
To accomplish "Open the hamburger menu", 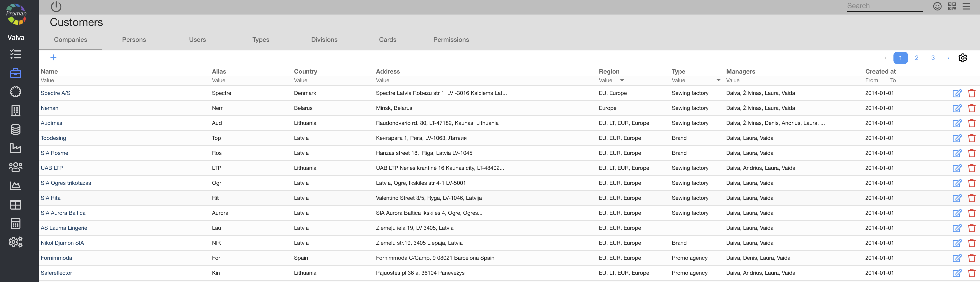I will point(966,6).
